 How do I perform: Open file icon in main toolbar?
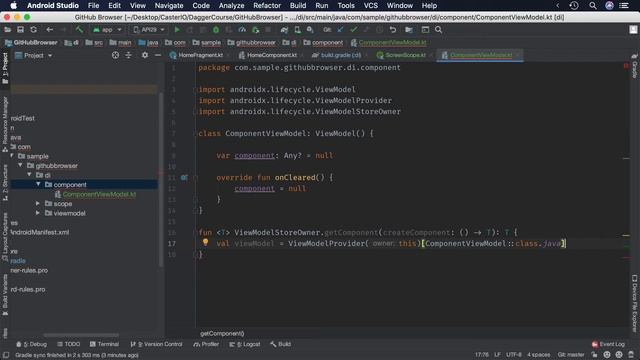coord(7,30)
